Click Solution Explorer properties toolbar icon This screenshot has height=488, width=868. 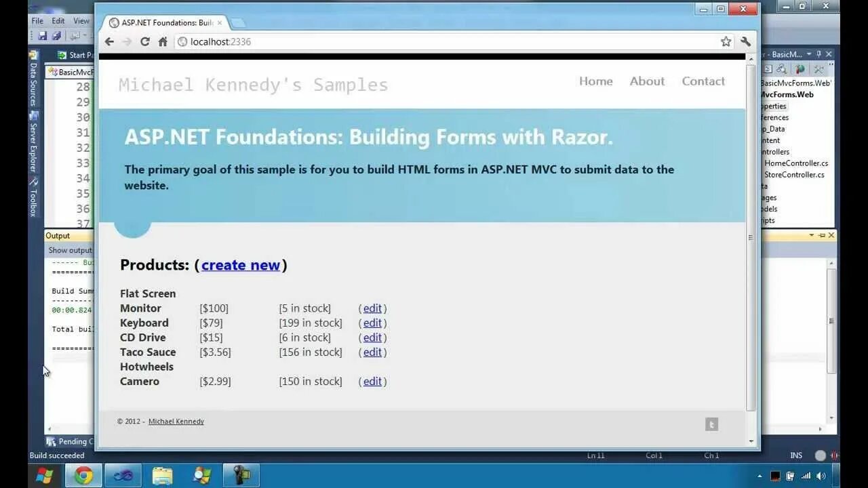[768, 69]
